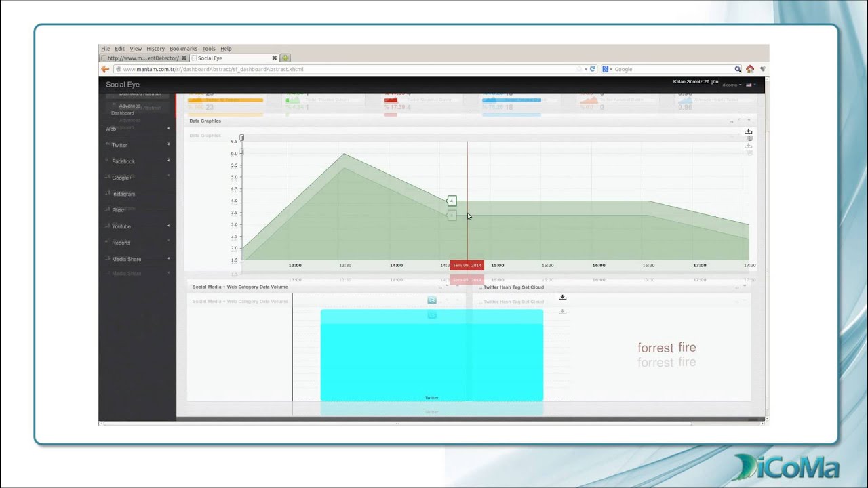Image resolution: width=868 pixels, height=488 pixels.
Task: Click the Google search field
Action: point(671,69)
